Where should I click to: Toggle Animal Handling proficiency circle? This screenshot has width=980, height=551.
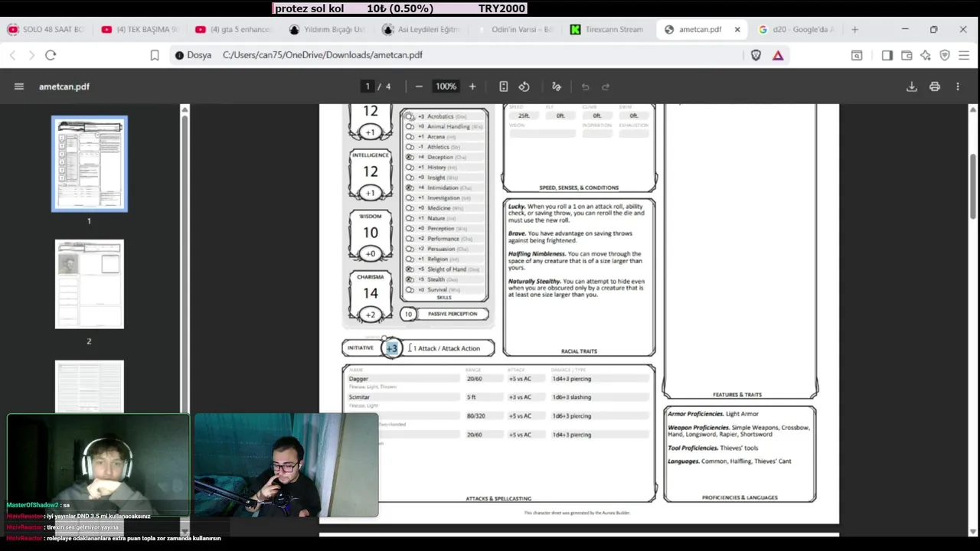(x=410, y=126)
